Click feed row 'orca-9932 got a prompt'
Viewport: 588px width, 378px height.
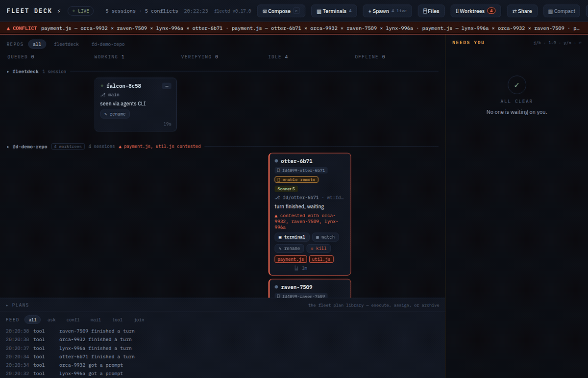point(222,365)
